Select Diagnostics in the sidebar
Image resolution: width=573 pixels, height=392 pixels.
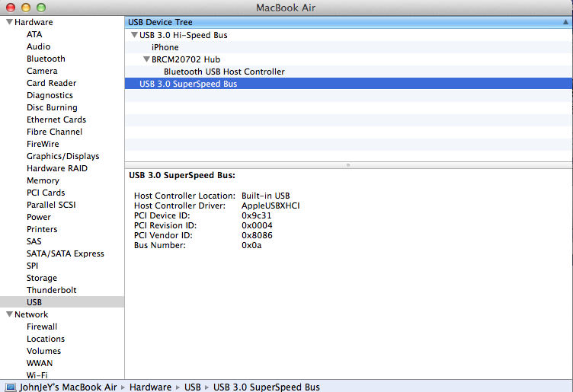click(x=50, y=95)
